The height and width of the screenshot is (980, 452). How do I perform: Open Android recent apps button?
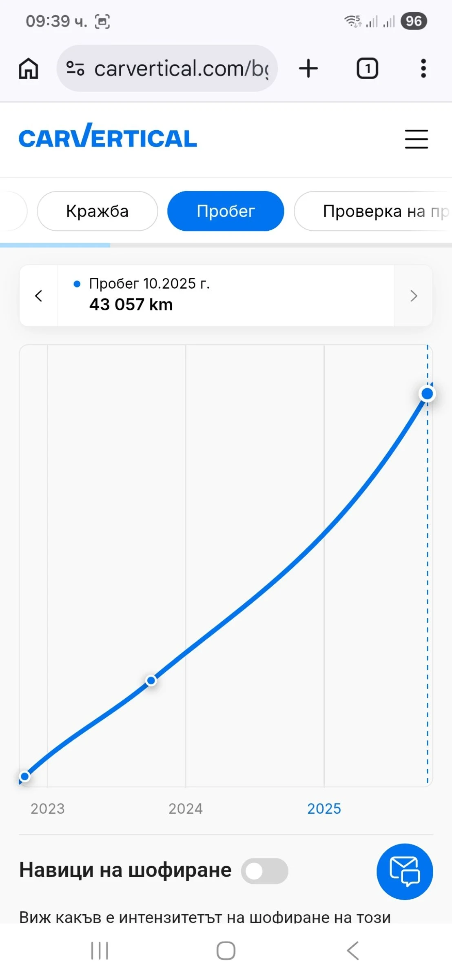pyautogui.click(x=100, y=951)
